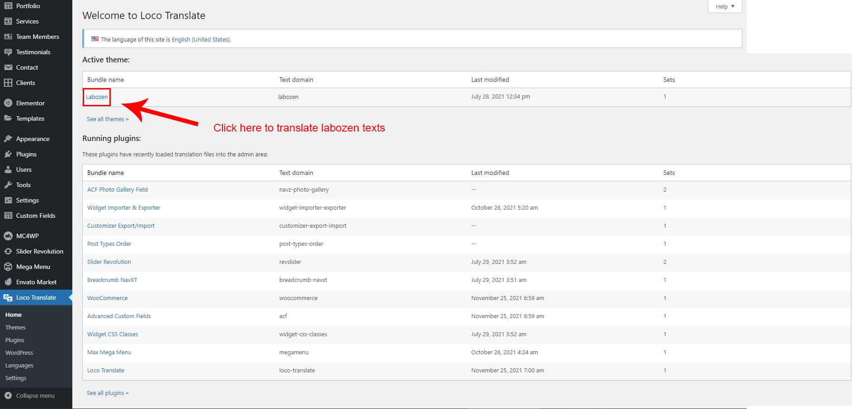Click the Tools wrench icon
868x409 pixels.
pyautogui.click(x=8, y=185)
